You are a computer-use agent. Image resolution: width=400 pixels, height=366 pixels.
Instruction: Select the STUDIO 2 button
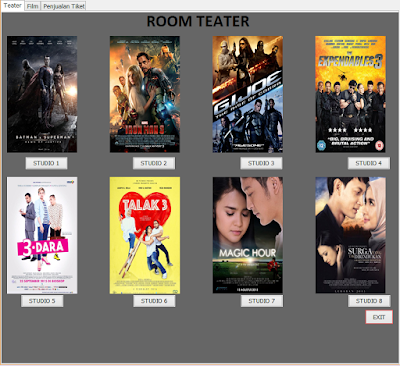154,163
